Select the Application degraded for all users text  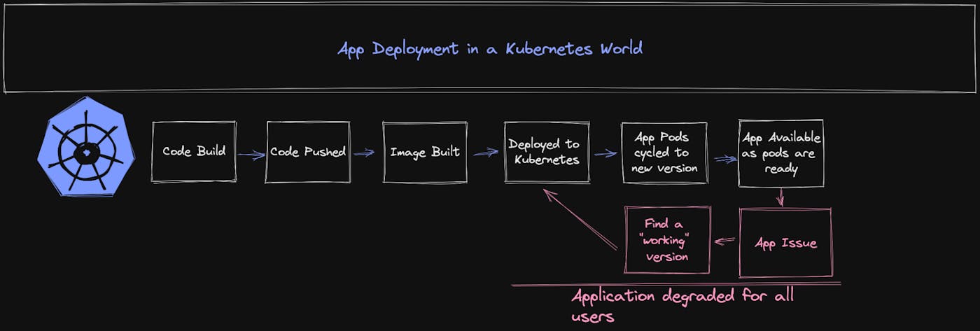pos(682,305)
